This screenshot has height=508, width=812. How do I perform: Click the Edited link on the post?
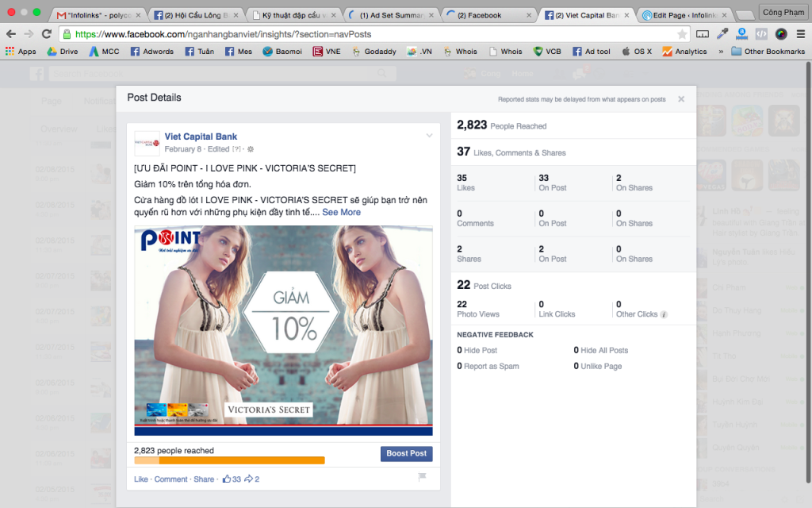point(218,149)
